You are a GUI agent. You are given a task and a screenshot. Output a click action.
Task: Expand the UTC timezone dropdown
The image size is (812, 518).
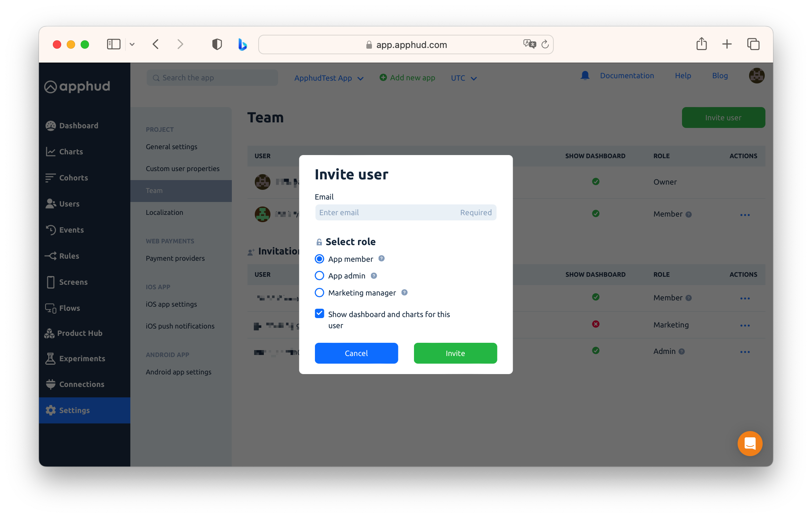[463, 78]
